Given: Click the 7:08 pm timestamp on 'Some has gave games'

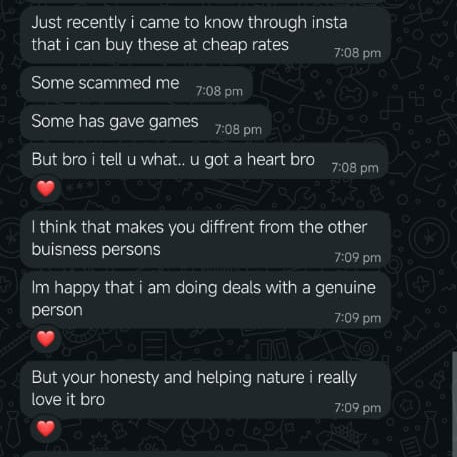Looking at the screenshot, I should (238, 129).
